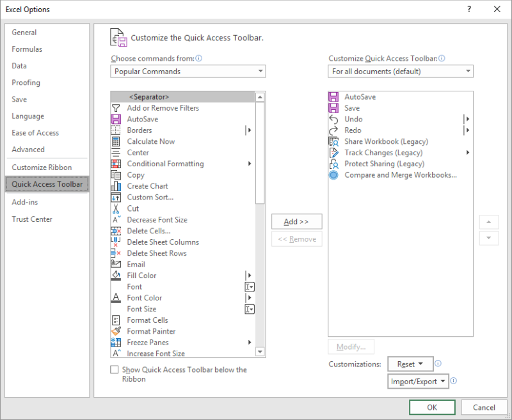This screenshot has width=512, height=420.
Task: Select the Undo icon in the Quick Access list
Action: 333,119
